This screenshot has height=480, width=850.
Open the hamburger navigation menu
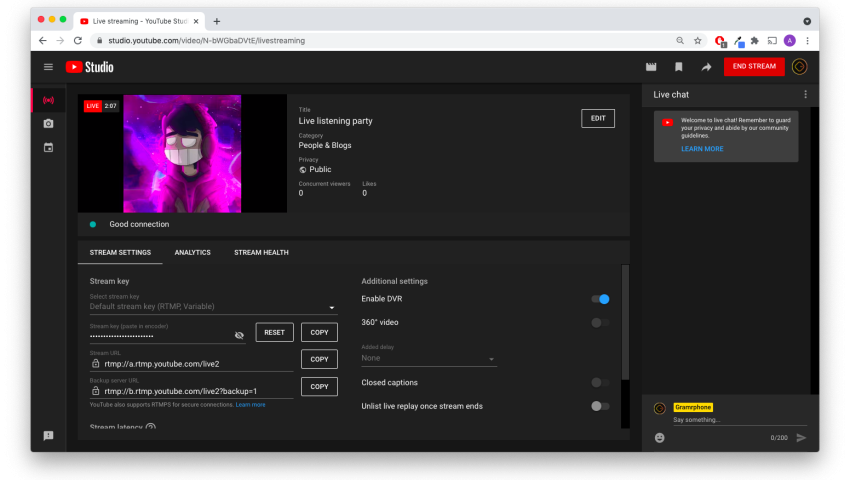pyautogui.click(x=48, y=67)
